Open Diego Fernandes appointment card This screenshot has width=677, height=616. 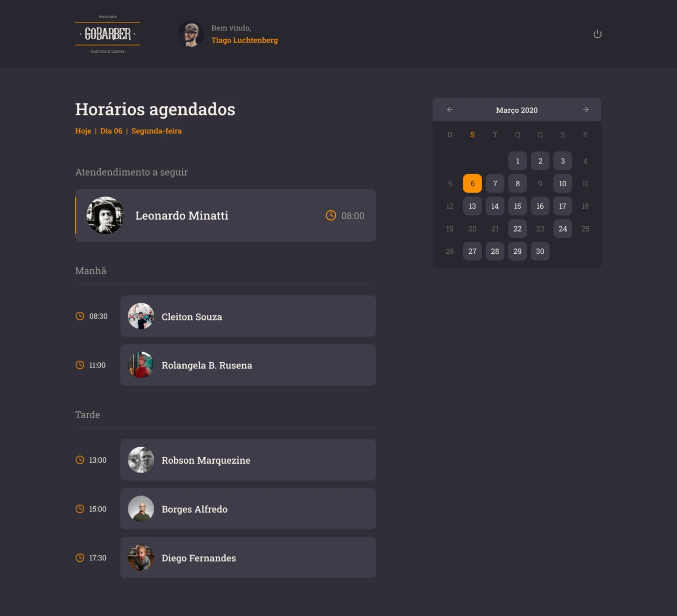[248, 557]
